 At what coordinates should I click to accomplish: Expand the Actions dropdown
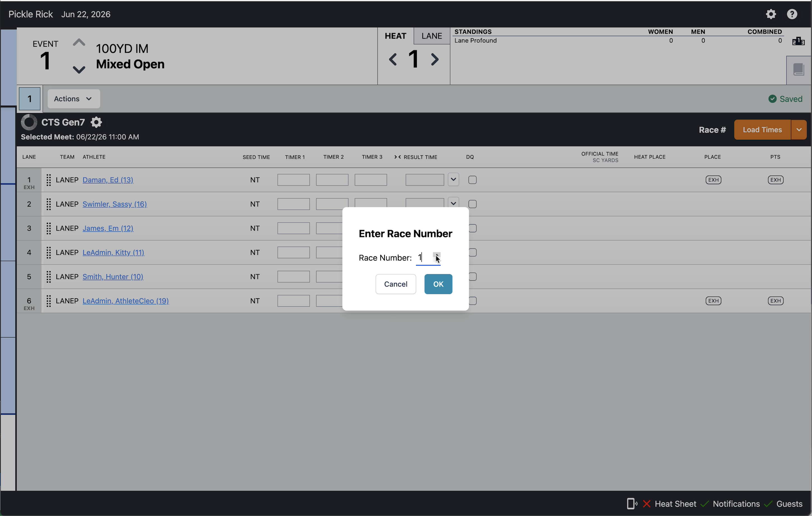click(x=73, y=99)
